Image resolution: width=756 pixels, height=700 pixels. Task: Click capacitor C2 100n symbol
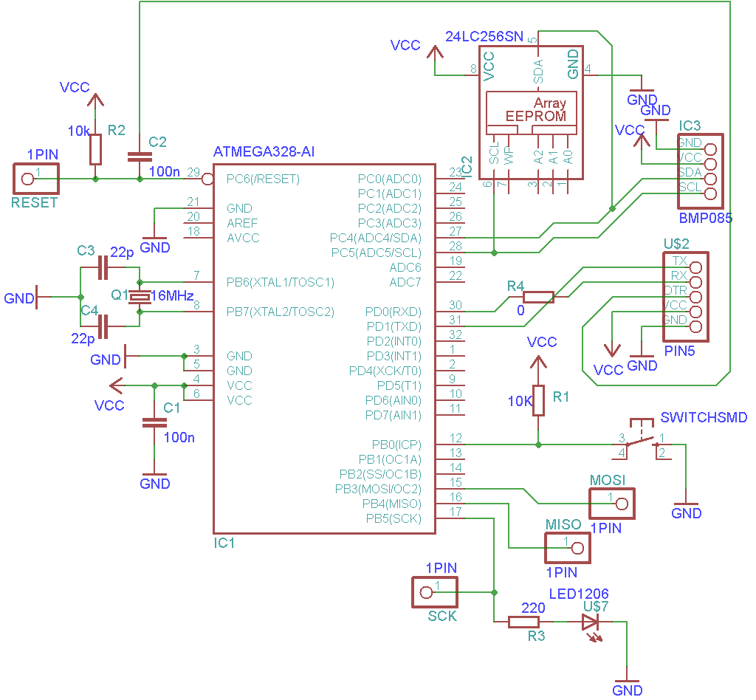(140, 157)
